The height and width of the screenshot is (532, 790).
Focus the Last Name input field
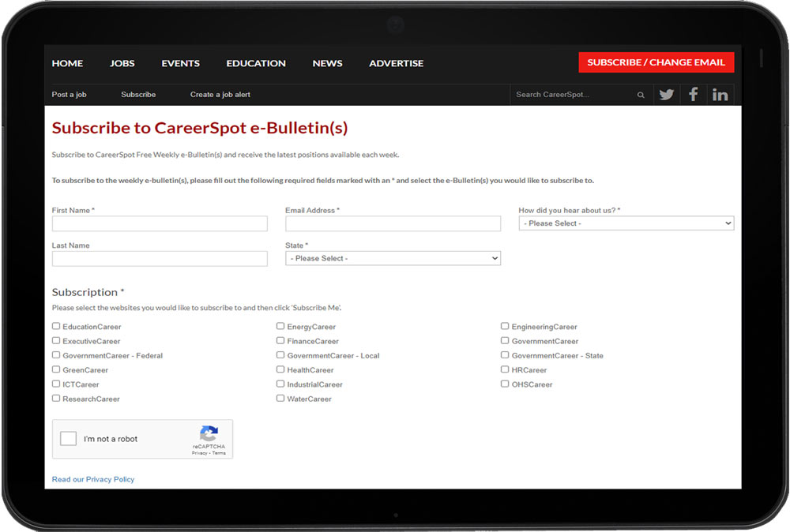(x=160, y=259)
